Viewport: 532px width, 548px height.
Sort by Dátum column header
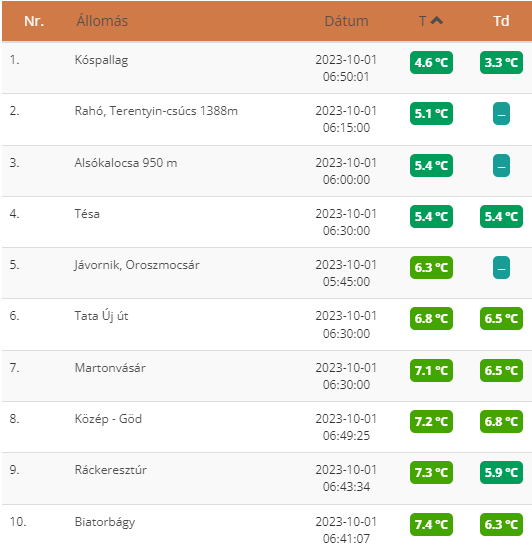click(346, 21)
